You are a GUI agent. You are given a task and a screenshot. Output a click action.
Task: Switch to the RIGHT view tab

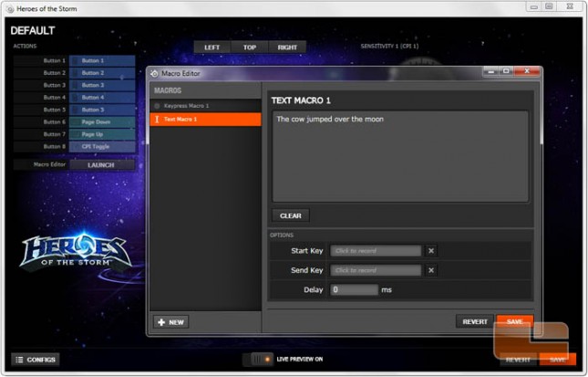[287, 47]
